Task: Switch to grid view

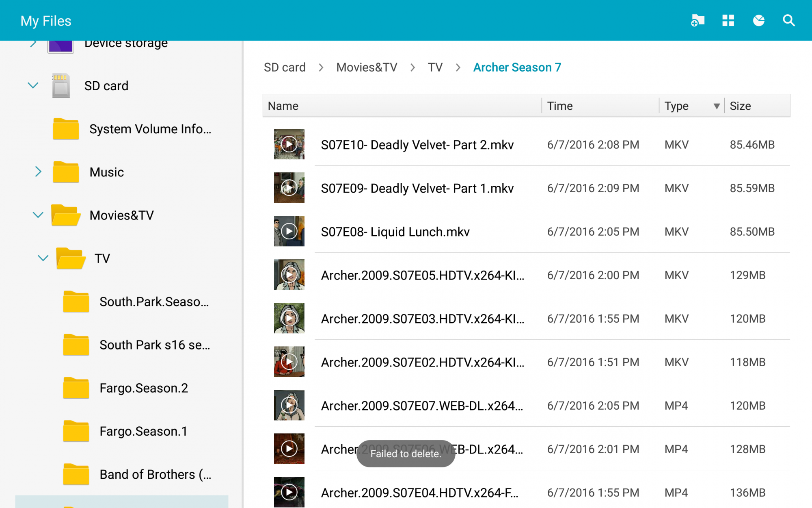Action: 728,20
